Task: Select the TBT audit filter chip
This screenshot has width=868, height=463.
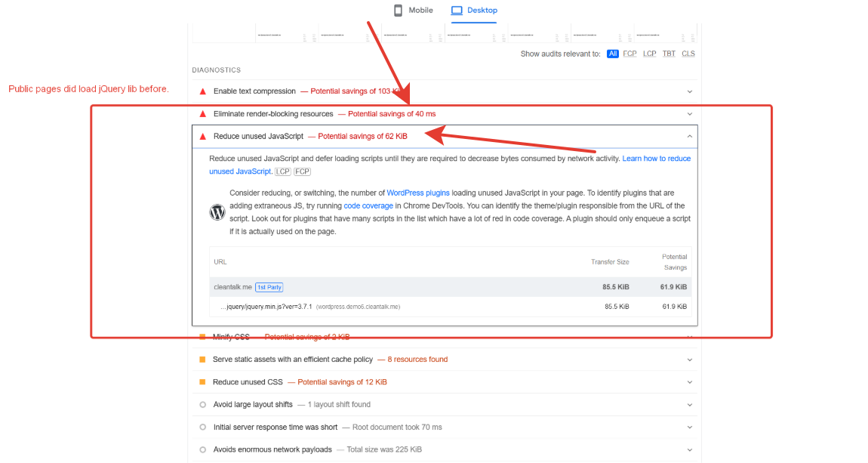Action: 668,54
